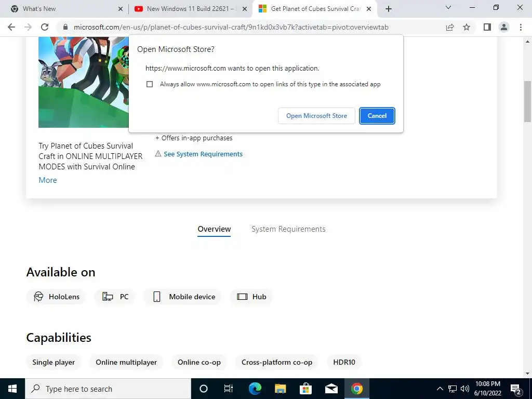Click the PC availability chip
Image resolution: width=532 pixels, height=399 pixels.
(x=115, y=297)
